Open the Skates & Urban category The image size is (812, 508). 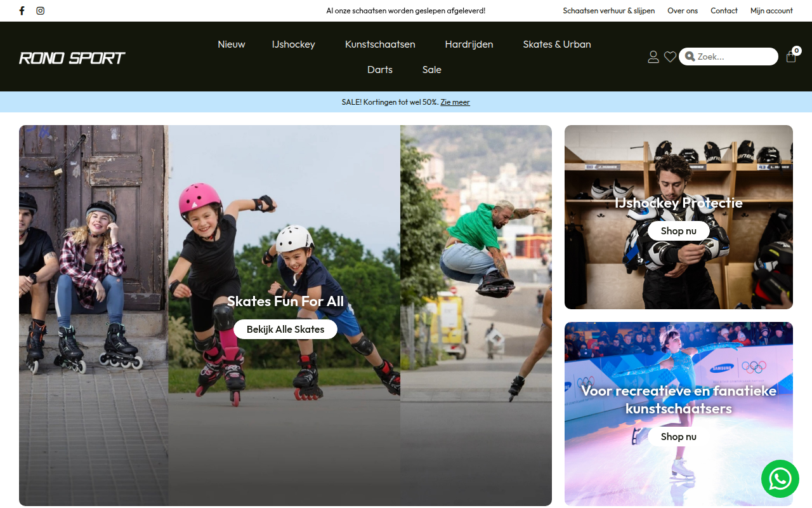click(557, 44)
